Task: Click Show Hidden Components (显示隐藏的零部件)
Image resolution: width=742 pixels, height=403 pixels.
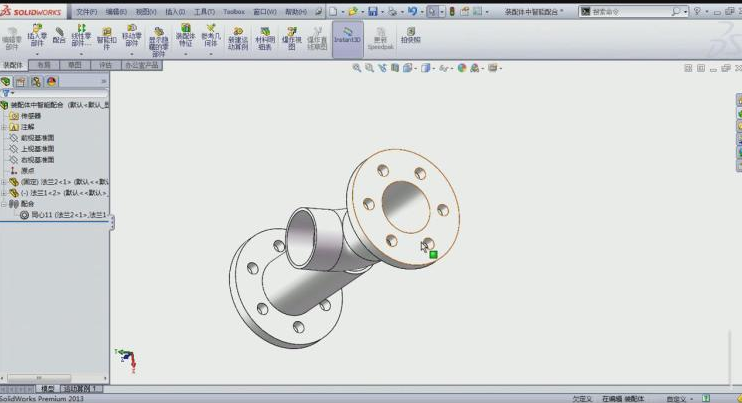Action: click(159, 42)
